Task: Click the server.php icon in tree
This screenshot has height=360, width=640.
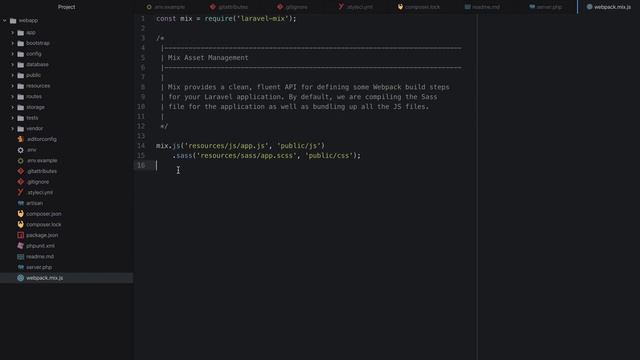Action: 21,267
